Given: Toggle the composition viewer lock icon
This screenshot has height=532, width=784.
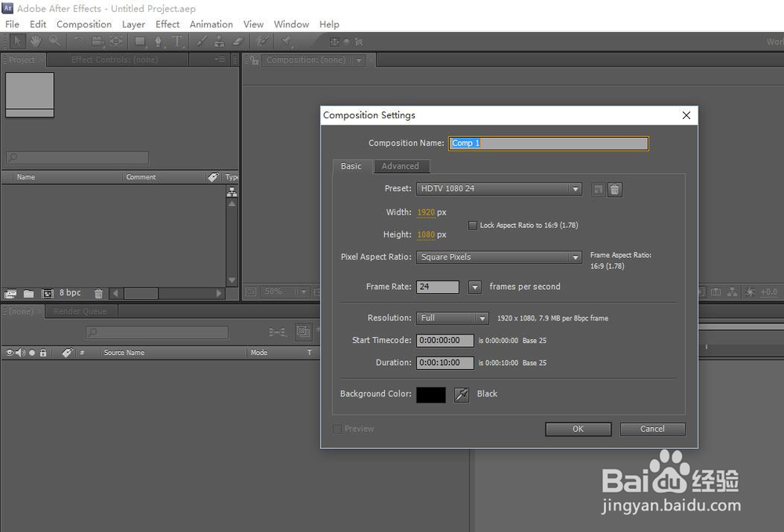Looking at the screenshot, I should pyautogui.click(x=255, y=60).
